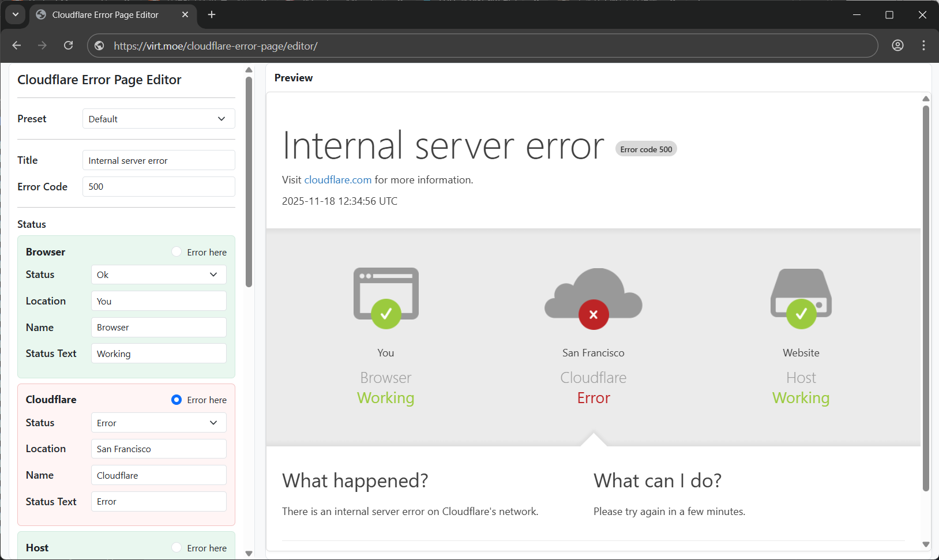Viewport: 939px width, 560px height.
Task: Go back using the back arrow
Action: pyautogui.click(x=17, y=46)
